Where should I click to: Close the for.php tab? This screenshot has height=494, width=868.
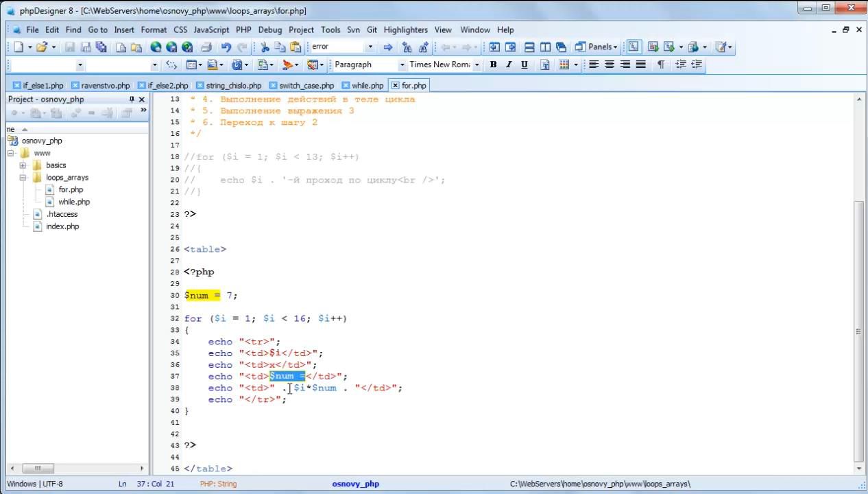coord(395,86)
